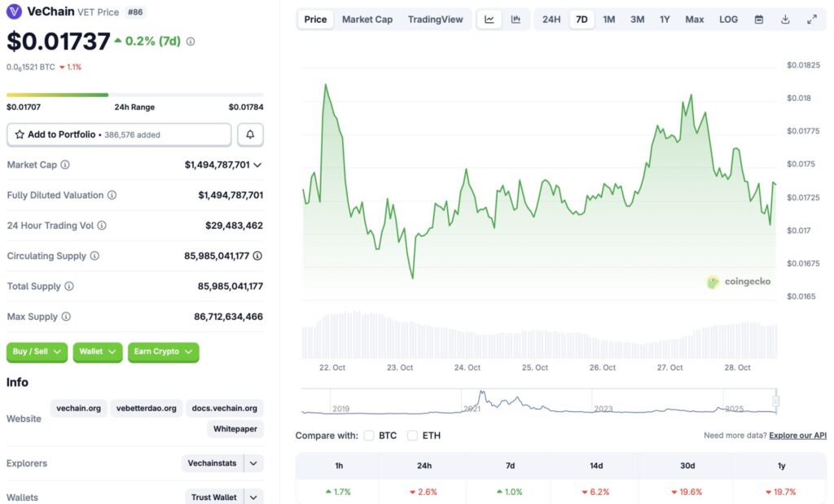The width and height of the screenshot is (834, 504).
Task: Open the Explore our API link
Action: pyautogui.click(x=797, y=436)
